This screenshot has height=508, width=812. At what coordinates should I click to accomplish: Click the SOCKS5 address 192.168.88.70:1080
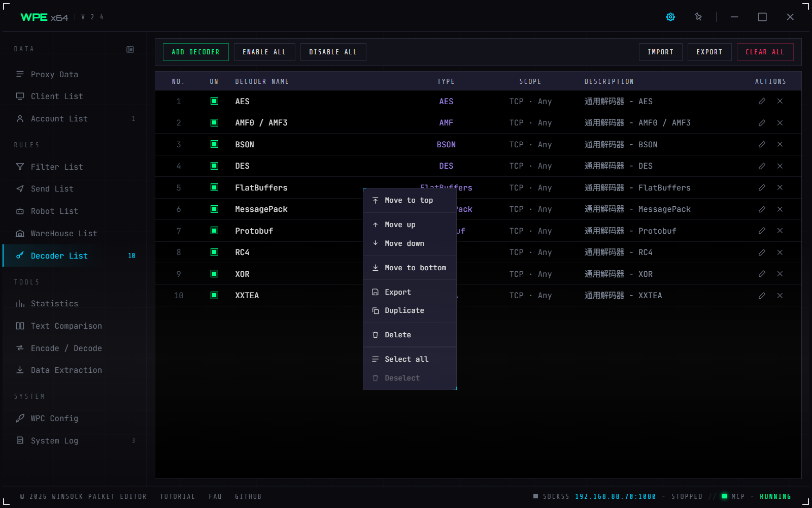pos(615,496)
